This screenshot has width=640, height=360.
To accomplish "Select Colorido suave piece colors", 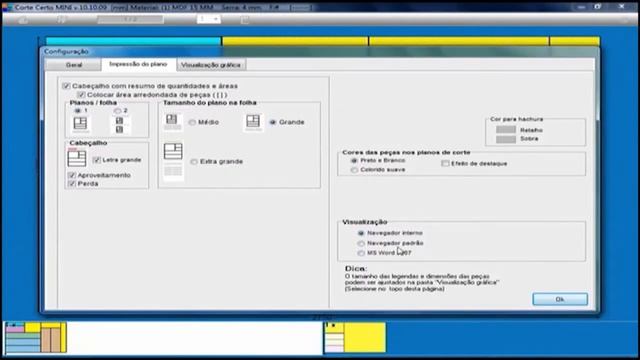I will [354, 170].
